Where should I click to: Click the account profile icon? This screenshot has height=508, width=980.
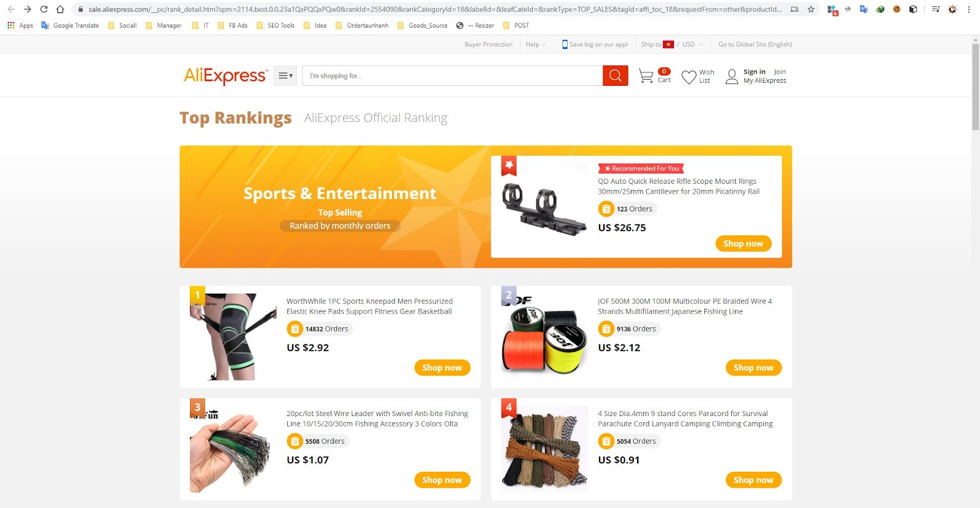point(732,77)
